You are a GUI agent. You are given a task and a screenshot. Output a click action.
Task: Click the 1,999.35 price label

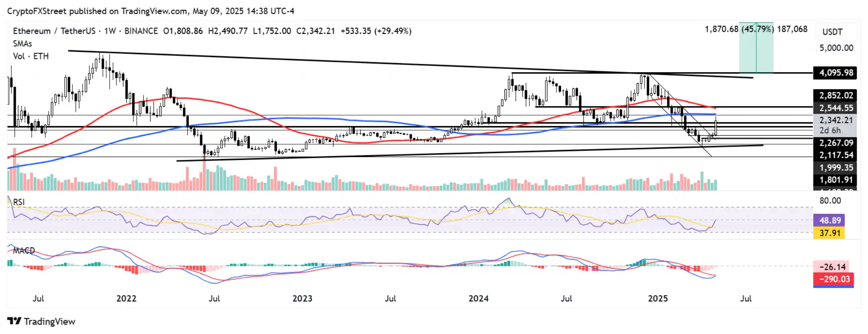coord(835,168)
